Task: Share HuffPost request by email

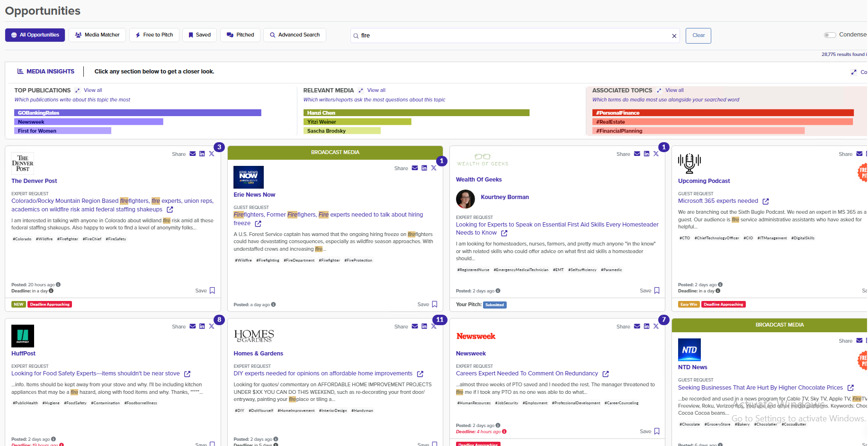Action: click(193, 327)
